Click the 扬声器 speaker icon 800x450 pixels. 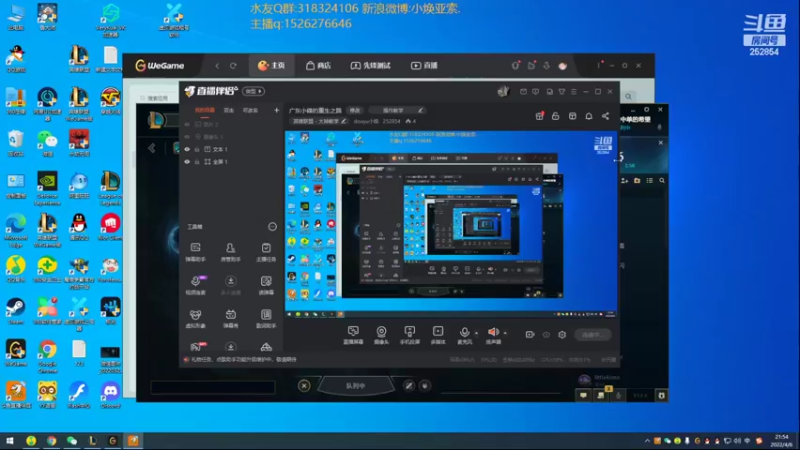(493, 332)
